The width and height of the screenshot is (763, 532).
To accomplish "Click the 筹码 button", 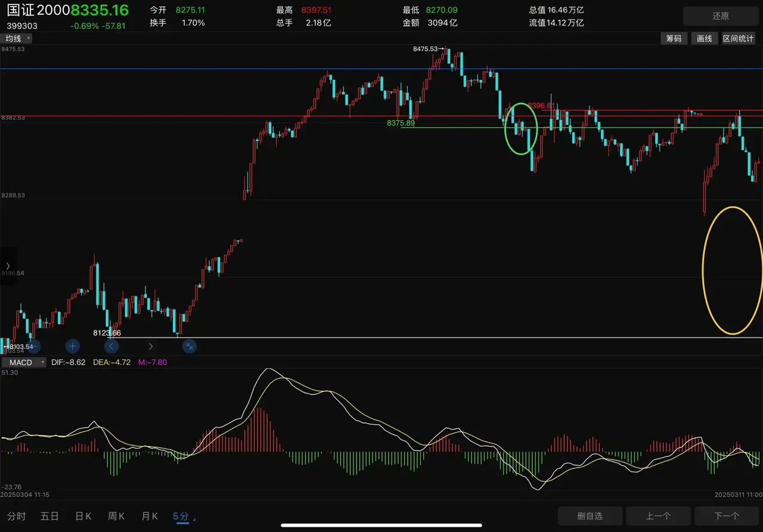I will coord(674,38).
